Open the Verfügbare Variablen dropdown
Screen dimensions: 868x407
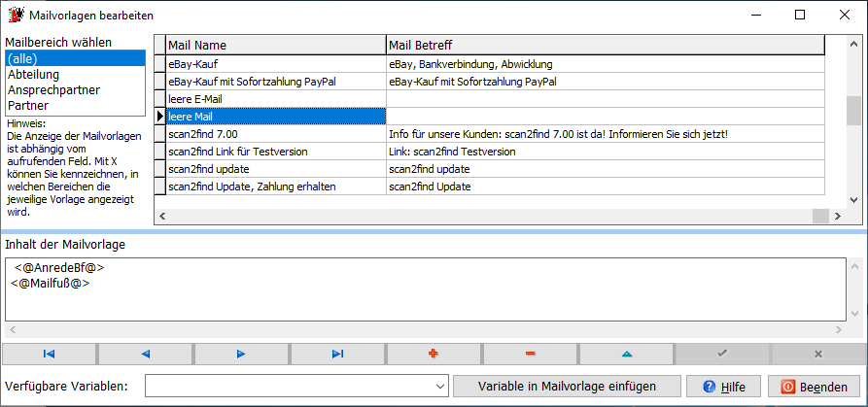(x=440, y=386)
